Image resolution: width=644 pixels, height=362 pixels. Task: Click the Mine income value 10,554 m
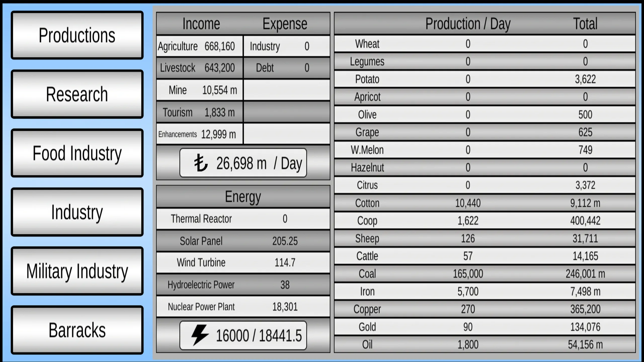pyautogui.click(x=219, y=90)
